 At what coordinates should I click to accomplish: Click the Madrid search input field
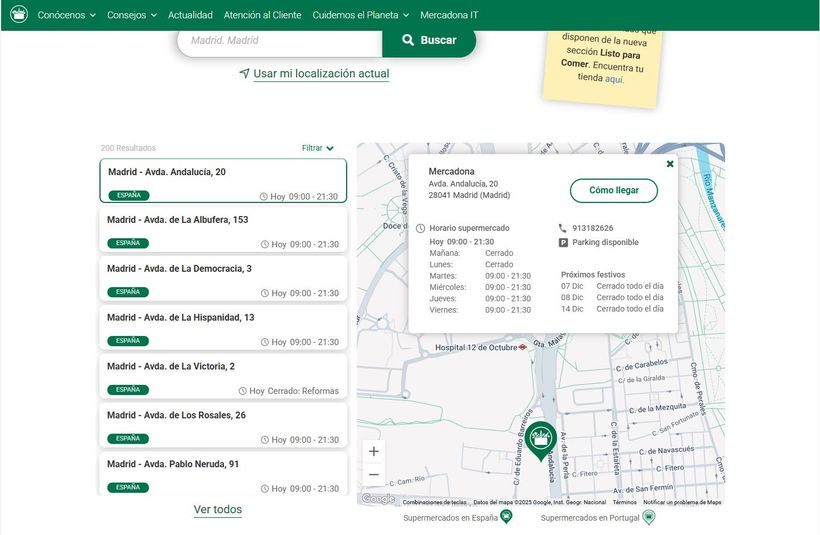(x=280, y=40)
